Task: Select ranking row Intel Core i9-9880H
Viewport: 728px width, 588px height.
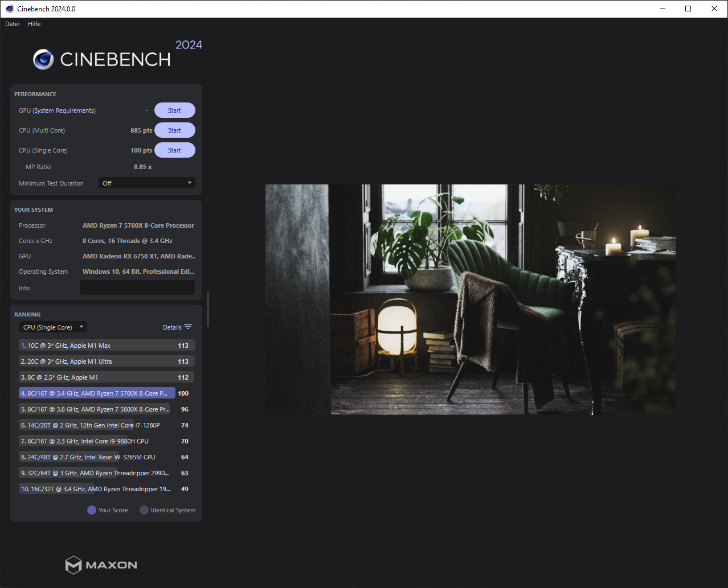Action: pyautogui.click(x=107, y=441)
